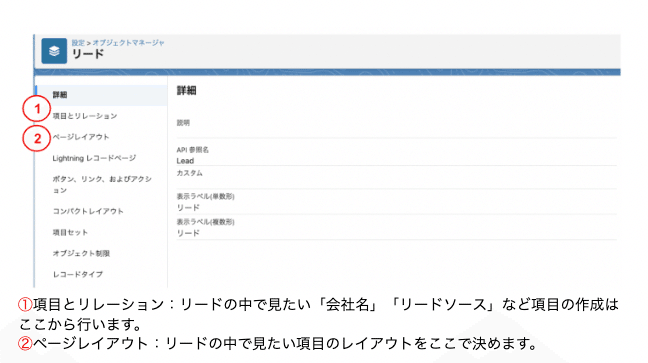Open ボタン、リンク、およびアクション sidebar item
648x363 pixels.
(x=102, y=184)
